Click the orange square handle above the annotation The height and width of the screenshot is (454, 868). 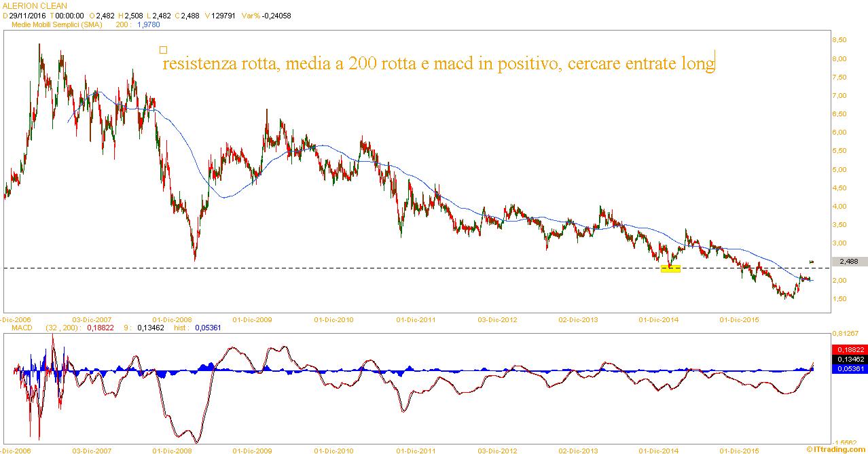tap(163, 50)
